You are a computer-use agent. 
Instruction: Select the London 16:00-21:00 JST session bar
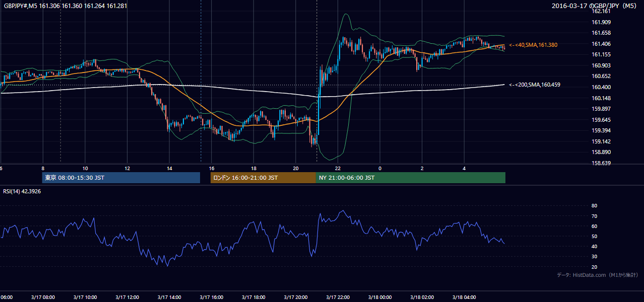point(263,178)
